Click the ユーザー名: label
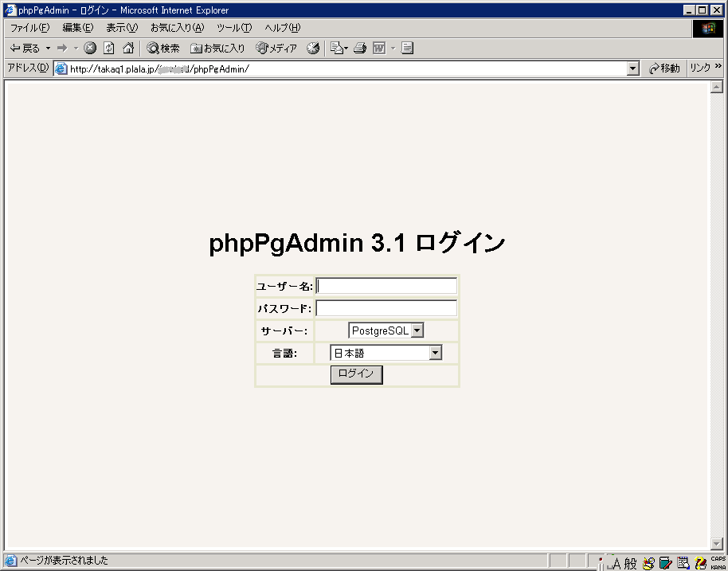The width and height of the screenshot is (728, 571). click(x=284, y=287)
